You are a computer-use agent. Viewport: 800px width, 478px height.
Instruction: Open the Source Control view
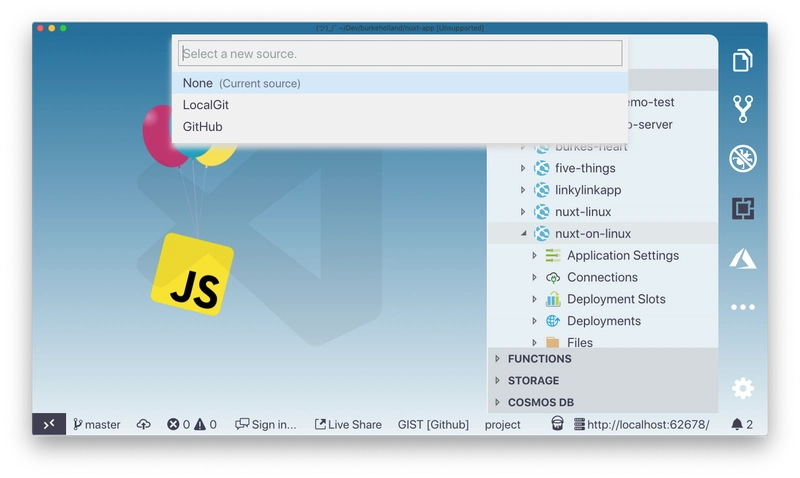pos(742,109)
